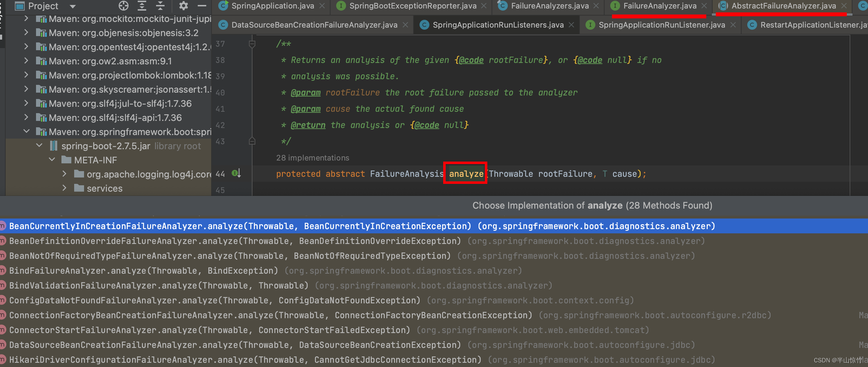Open SpringApplicationRunListener.java tab
Screen dimensions: 868x367
click(662, 25)
